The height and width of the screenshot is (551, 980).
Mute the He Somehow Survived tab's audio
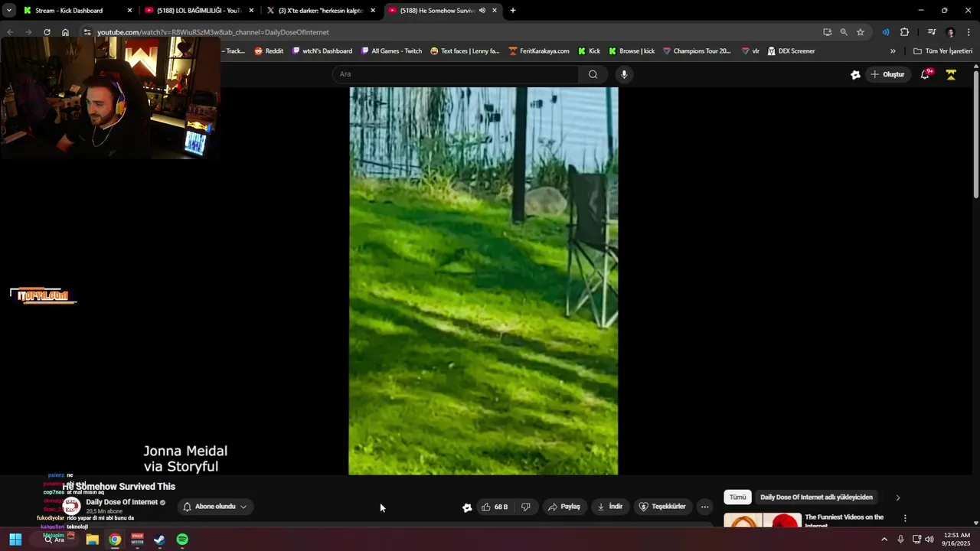coord(482,11)
